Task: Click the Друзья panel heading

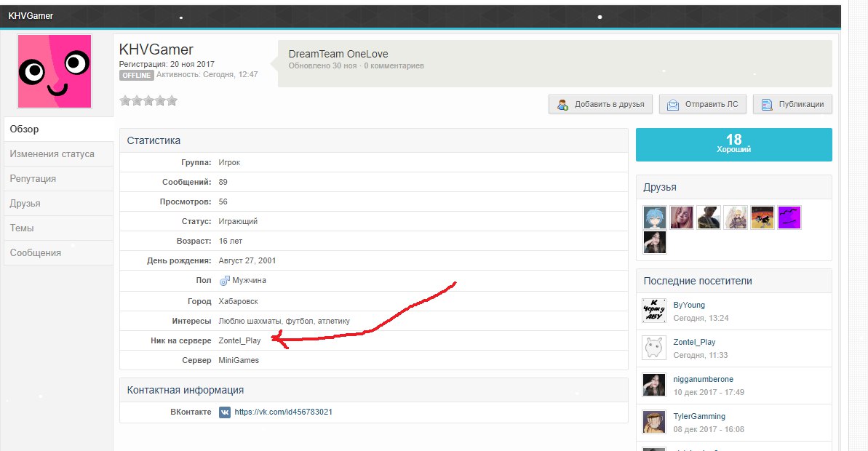Action: point(660,188)
